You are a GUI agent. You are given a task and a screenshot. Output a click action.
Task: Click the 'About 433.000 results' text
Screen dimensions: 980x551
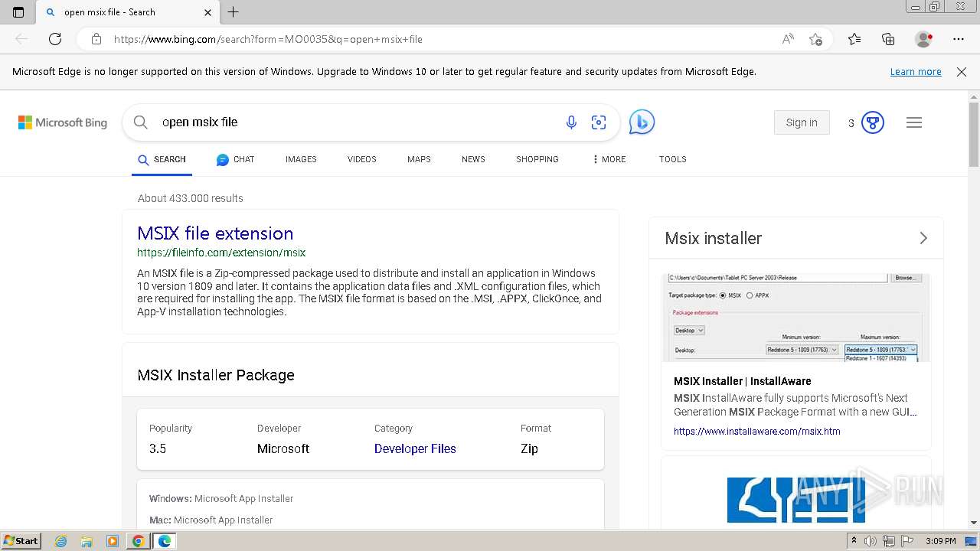[191, 198]
